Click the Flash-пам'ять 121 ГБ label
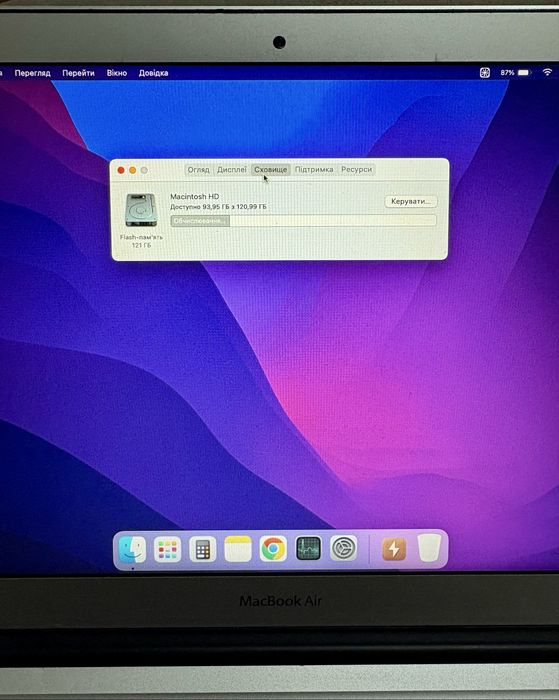 pos(141,241)
